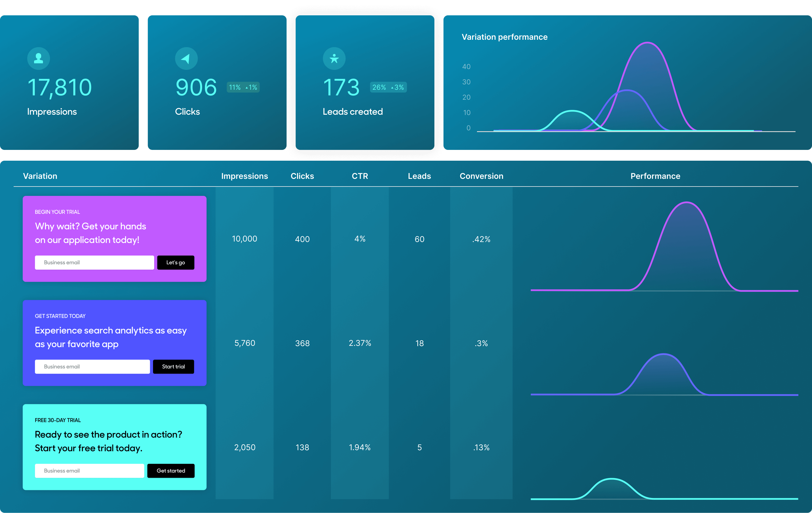Click the 'Let's go' button on first variation
Screen dimensions: 812x513
pyautogui.click(x=175, y=262)
